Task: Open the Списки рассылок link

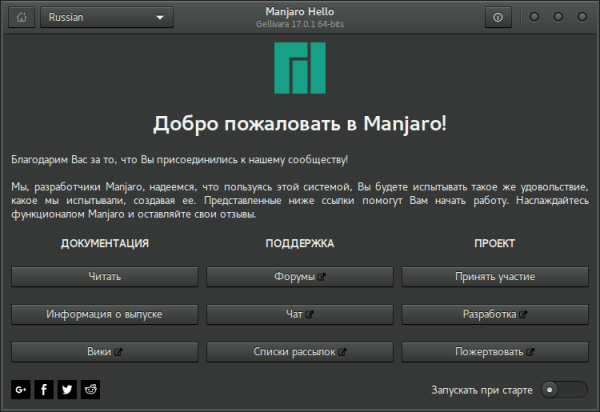Action: (300, 352)
